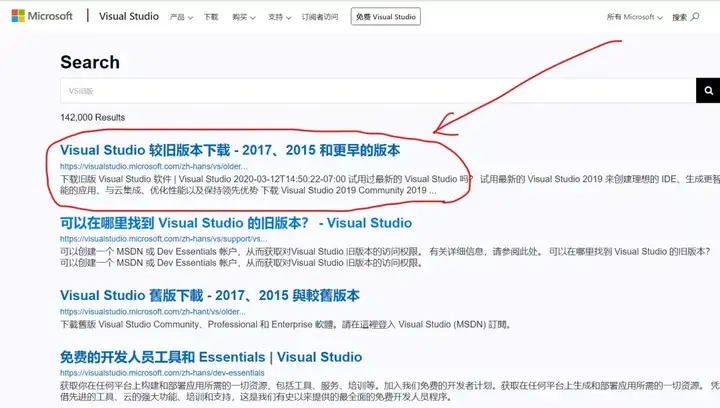Open the 订阅者访问 menu item

point(320,17)
